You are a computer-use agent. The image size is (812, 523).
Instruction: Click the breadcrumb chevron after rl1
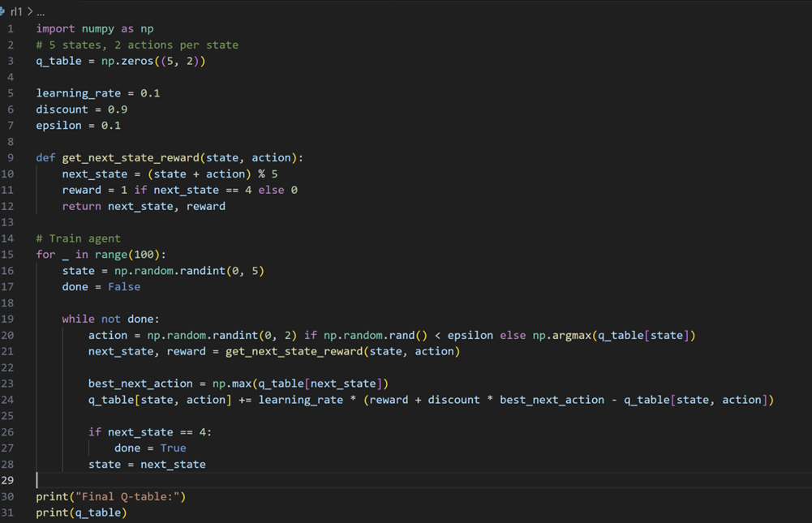(30, 11)
